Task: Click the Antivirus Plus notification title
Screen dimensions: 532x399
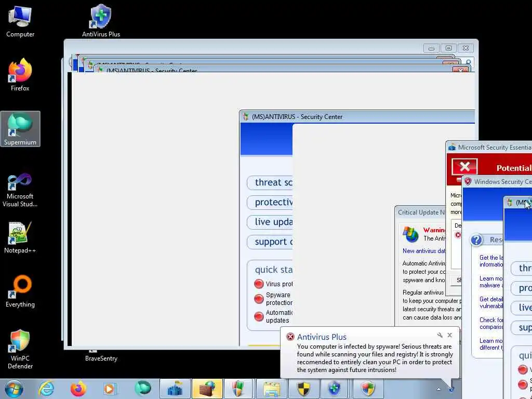Action: (x=322, y=337)
